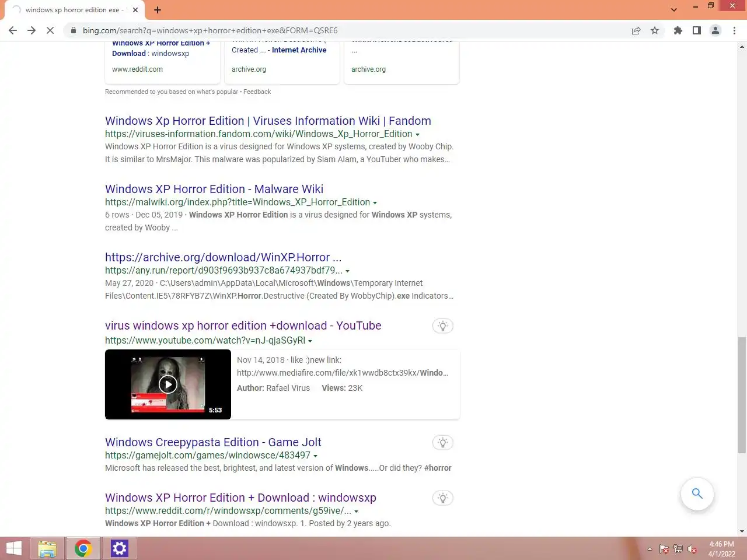Image resolution: width=747 pixels, height=560 pixels.
Task: Open the Viruses Information Wiki Fandom result
Action: tap(268, 121)
